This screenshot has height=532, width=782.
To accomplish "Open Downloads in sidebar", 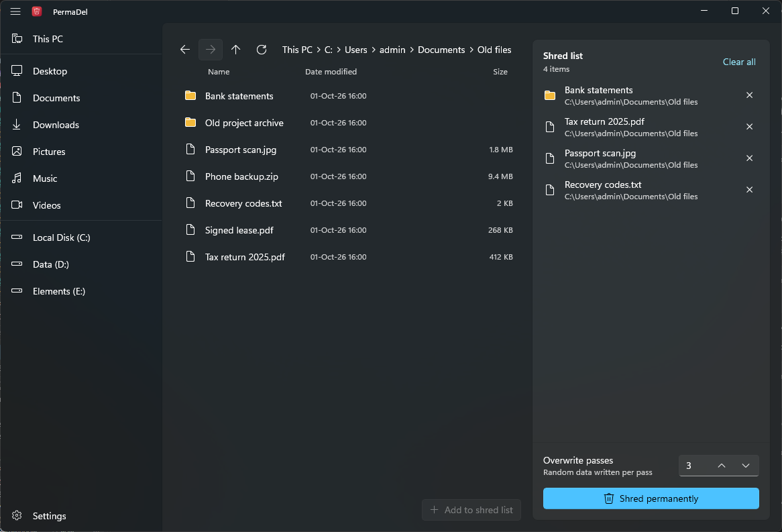I will pos(81,125).
